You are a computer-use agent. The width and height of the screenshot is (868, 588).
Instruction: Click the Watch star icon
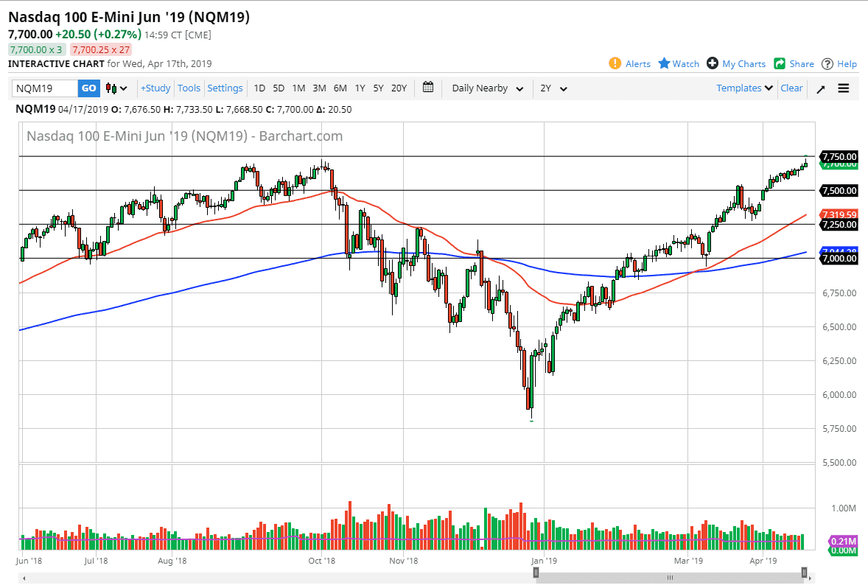[x=677, y=63]
